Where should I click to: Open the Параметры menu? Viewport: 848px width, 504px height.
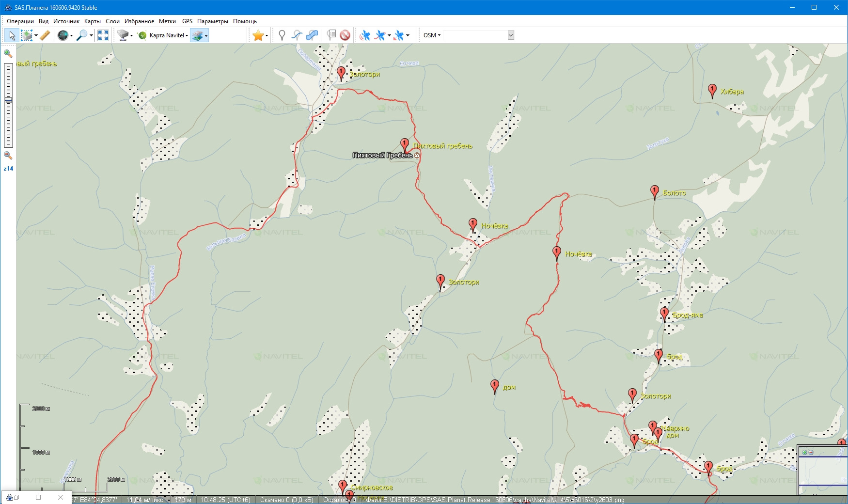tap(212, 21)
